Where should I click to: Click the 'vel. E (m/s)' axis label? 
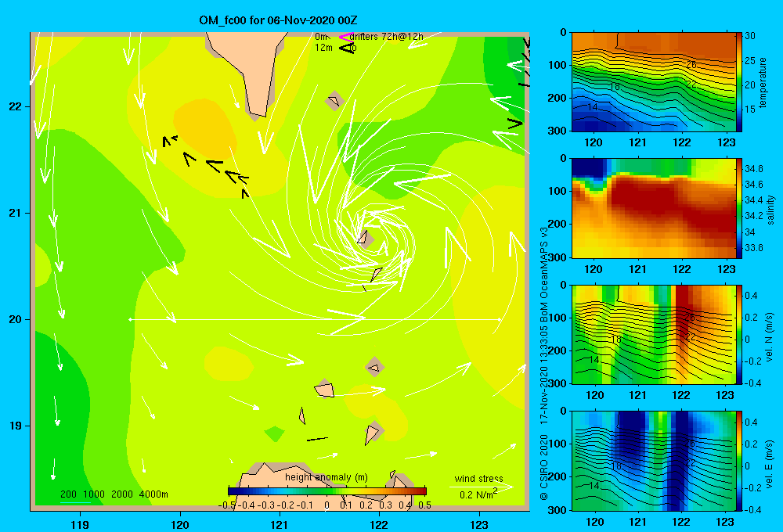point(769,463)
